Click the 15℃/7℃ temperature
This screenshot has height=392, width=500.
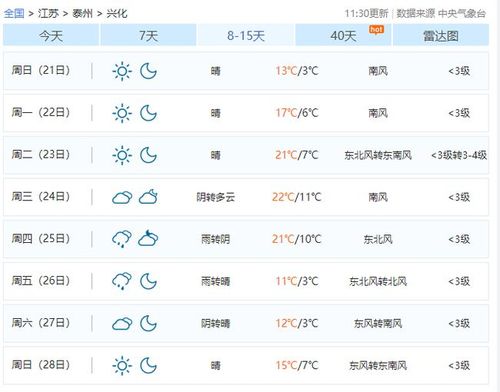click(x=297, y=365)
